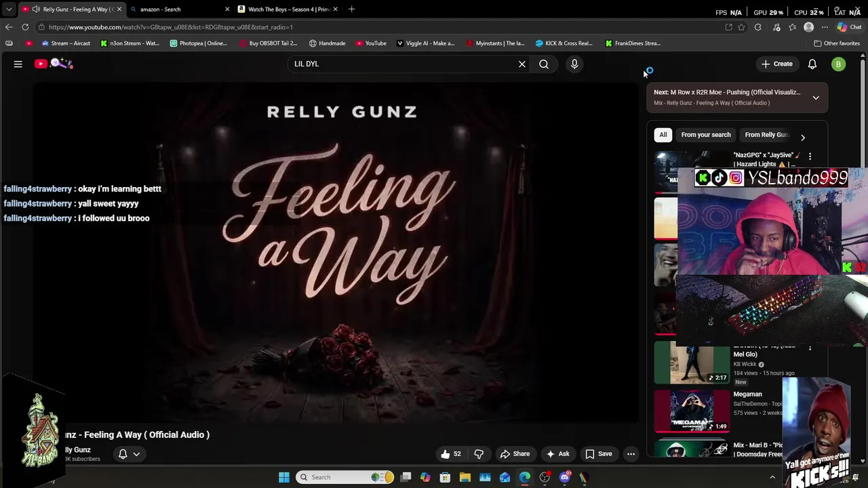Open the green B account avatar
Viewport: 868px width, 488px height.
839,64
